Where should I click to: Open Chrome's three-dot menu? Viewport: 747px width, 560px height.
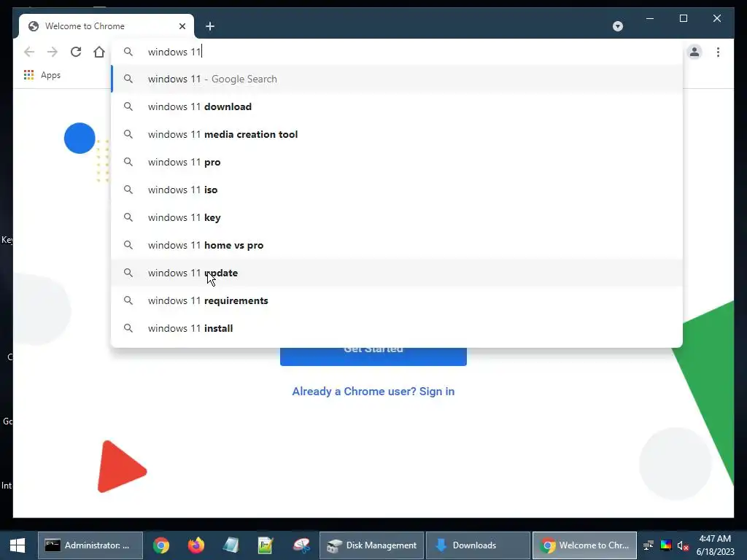click(x=718, y=52)
